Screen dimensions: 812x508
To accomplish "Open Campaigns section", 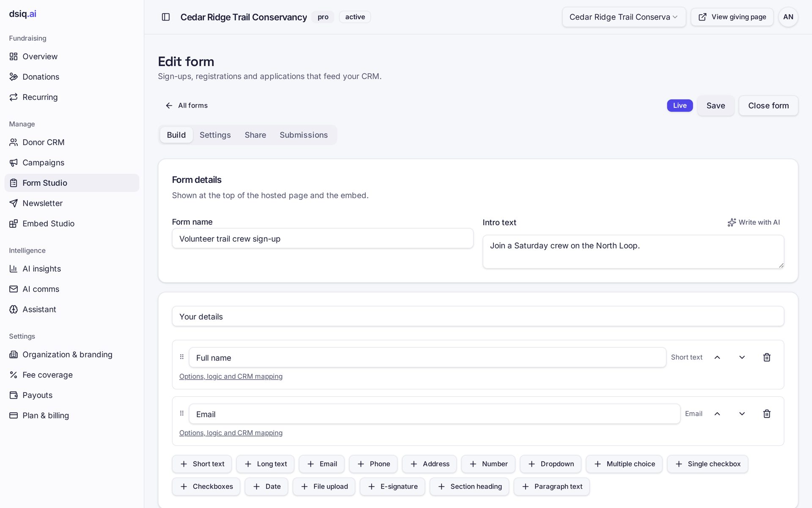I will 72,163.
